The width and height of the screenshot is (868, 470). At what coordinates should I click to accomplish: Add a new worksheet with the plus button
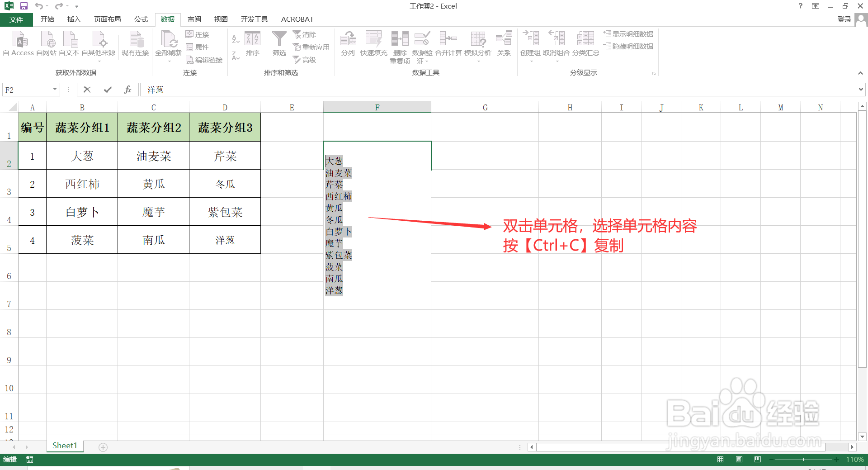(x=103, y=447)
